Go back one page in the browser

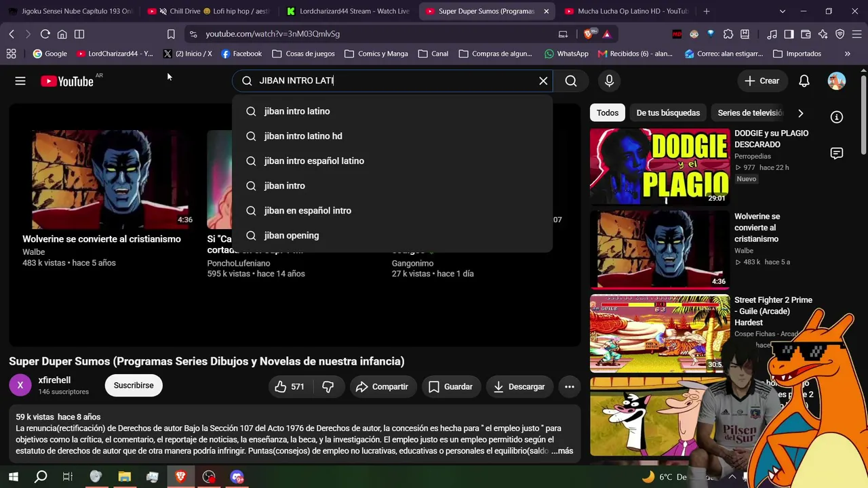[x=12, y=34]
